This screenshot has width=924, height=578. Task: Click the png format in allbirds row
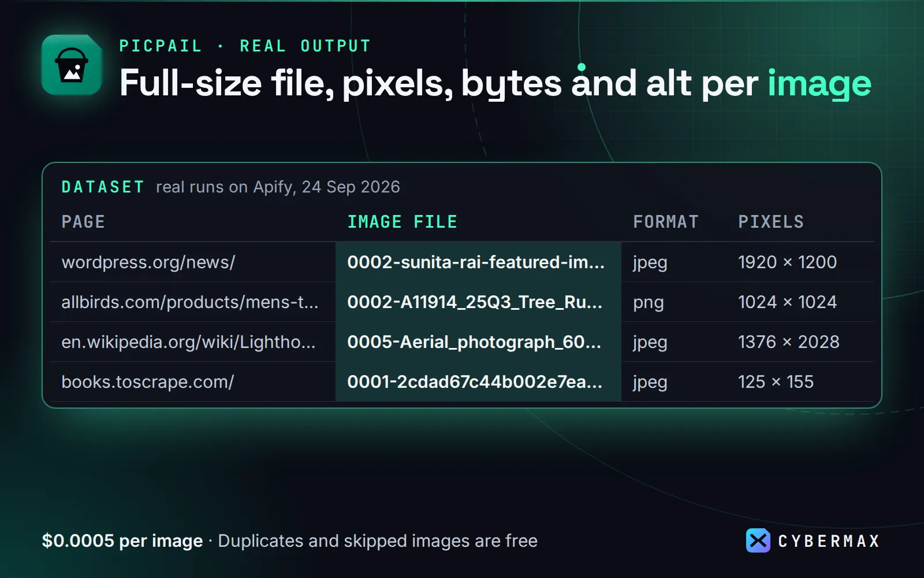click(x=649, y=303)
